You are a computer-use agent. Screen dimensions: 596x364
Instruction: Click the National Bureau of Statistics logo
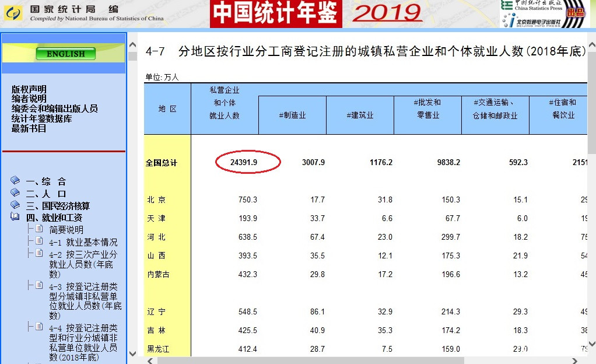tap(13, 13)
